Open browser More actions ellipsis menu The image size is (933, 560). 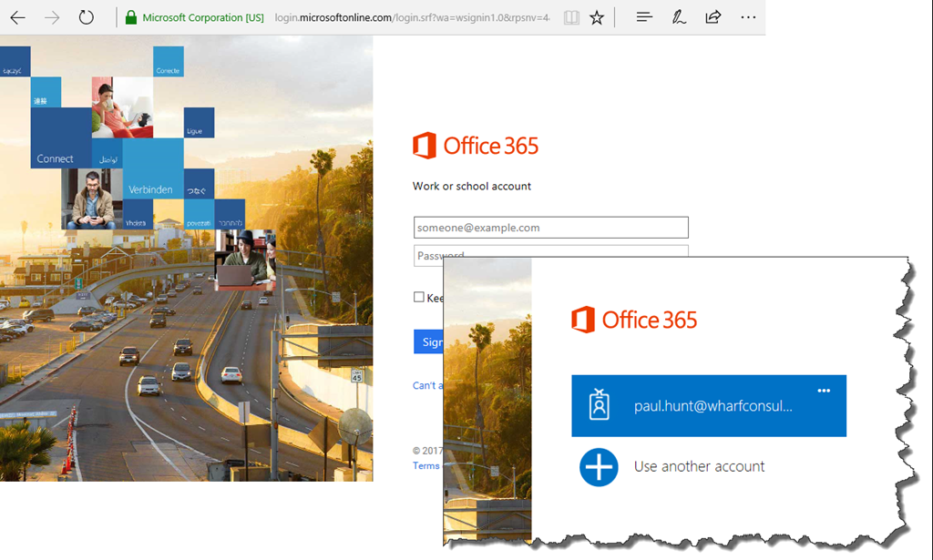[x=748, y=17]
